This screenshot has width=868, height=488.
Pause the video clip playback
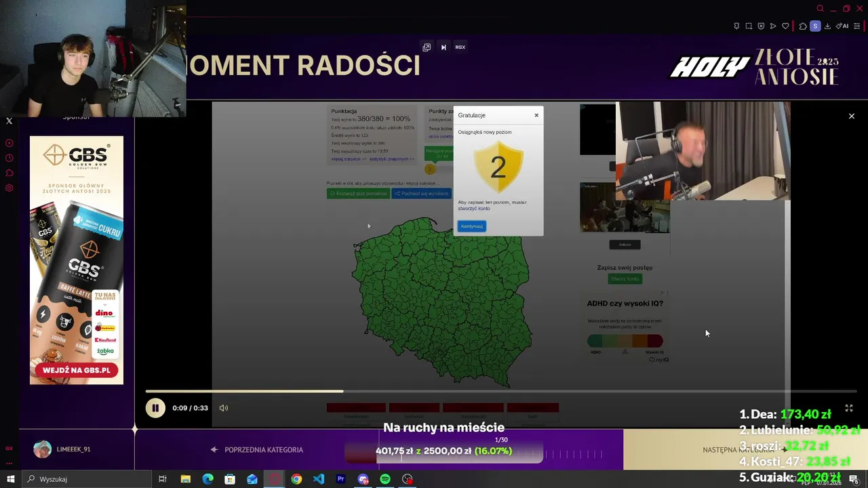click(155, 408)
